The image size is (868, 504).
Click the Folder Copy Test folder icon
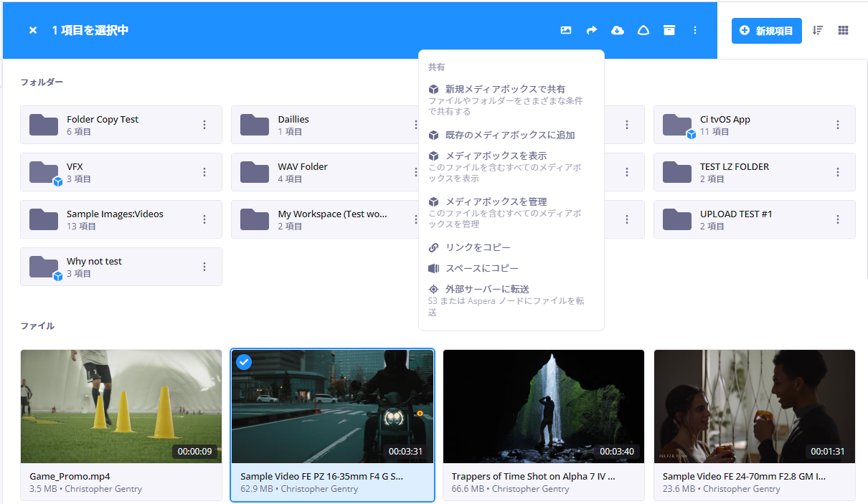point(44,125)
